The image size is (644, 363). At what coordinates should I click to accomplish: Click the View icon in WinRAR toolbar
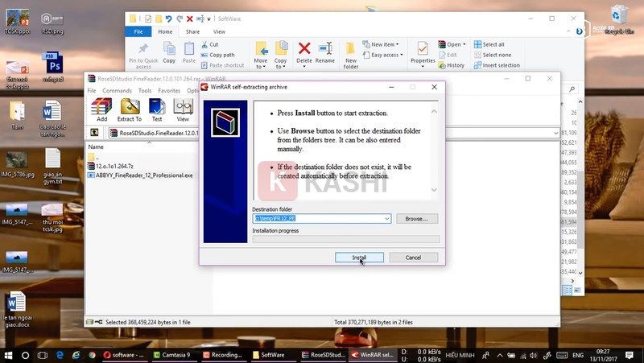pos(183,110)
